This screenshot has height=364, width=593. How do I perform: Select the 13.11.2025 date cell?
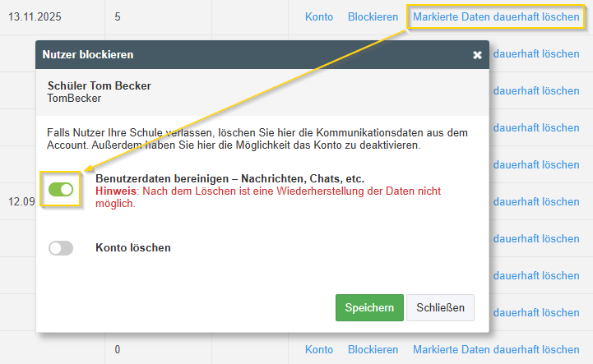pyautogui.click(x=34, y=16)
